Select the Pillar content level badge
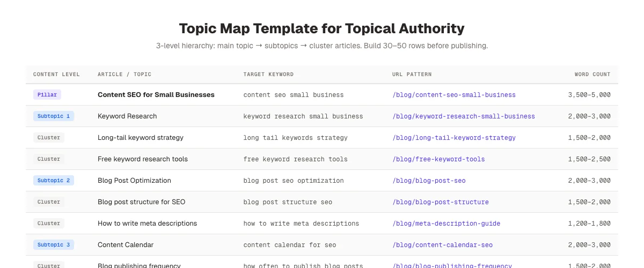 [x=47, y=95]
